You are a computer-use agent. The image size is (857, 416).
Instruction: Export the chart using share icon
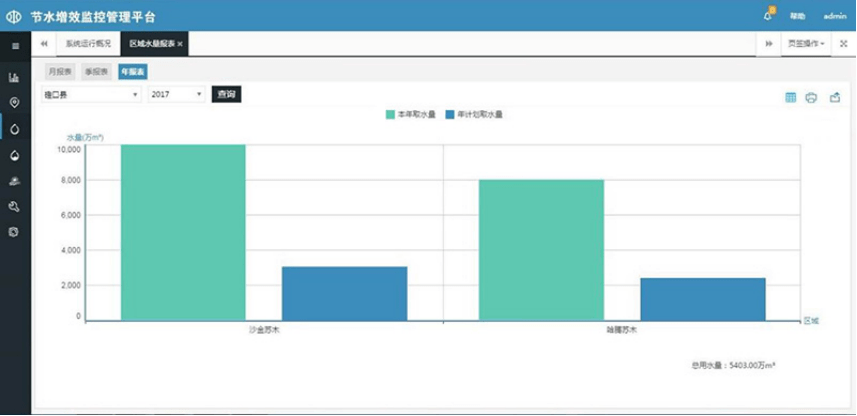point(835,97)
